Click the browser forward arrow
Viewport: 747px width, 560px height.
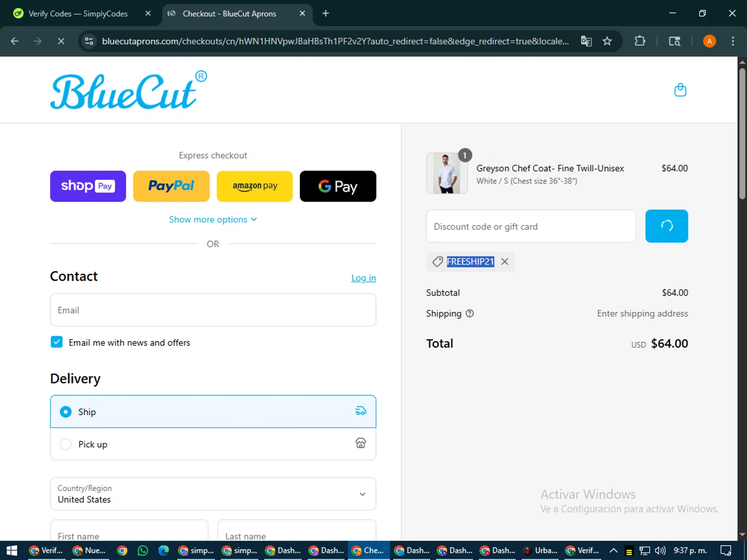(38, 41)
